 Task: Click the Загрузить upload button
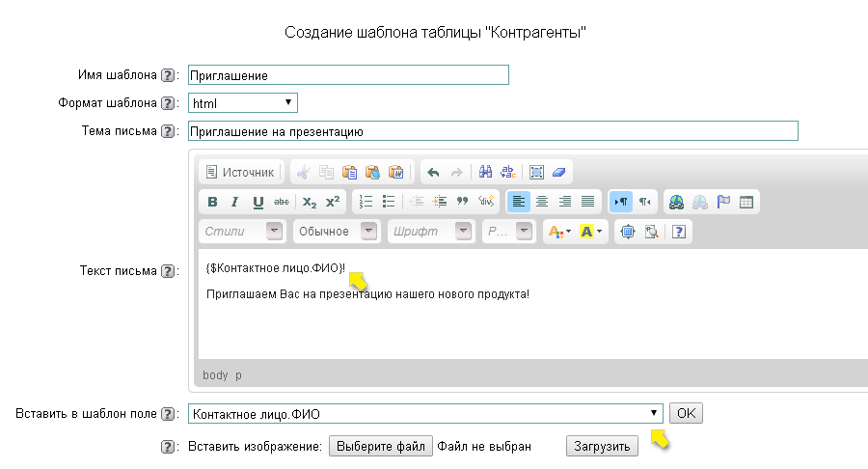[x=602, y=447]
